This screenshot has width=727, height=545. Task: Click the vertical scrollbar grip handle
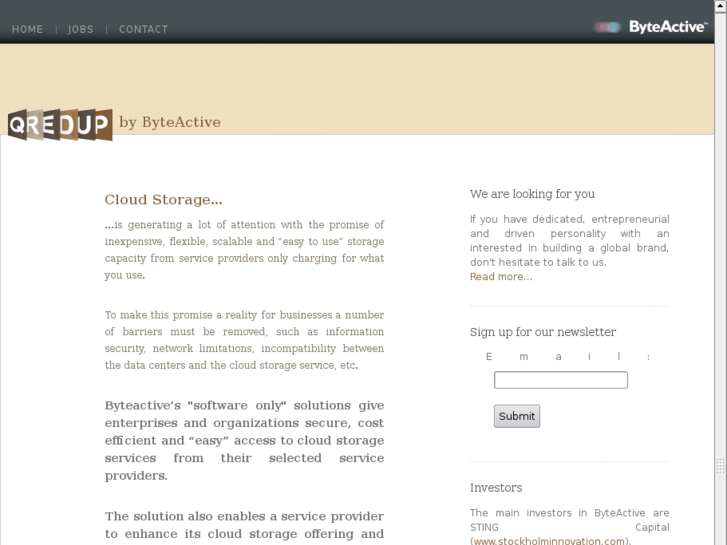pos(721,466)
